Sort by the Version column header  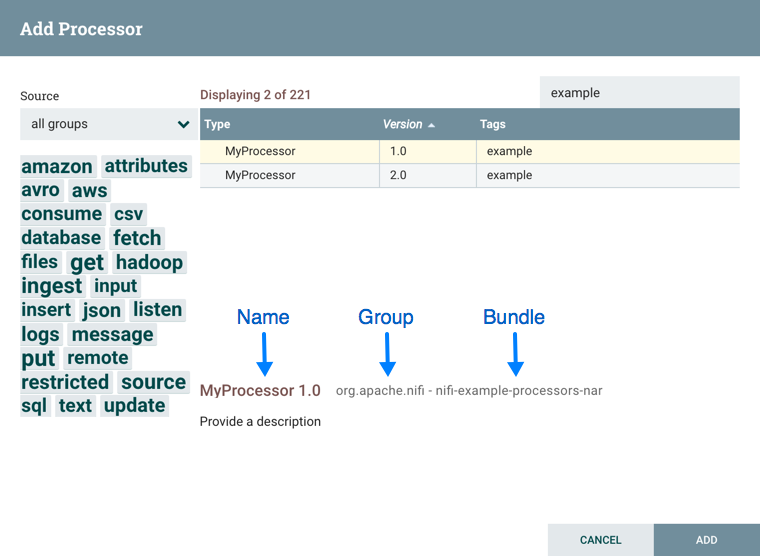click(403, 125)
